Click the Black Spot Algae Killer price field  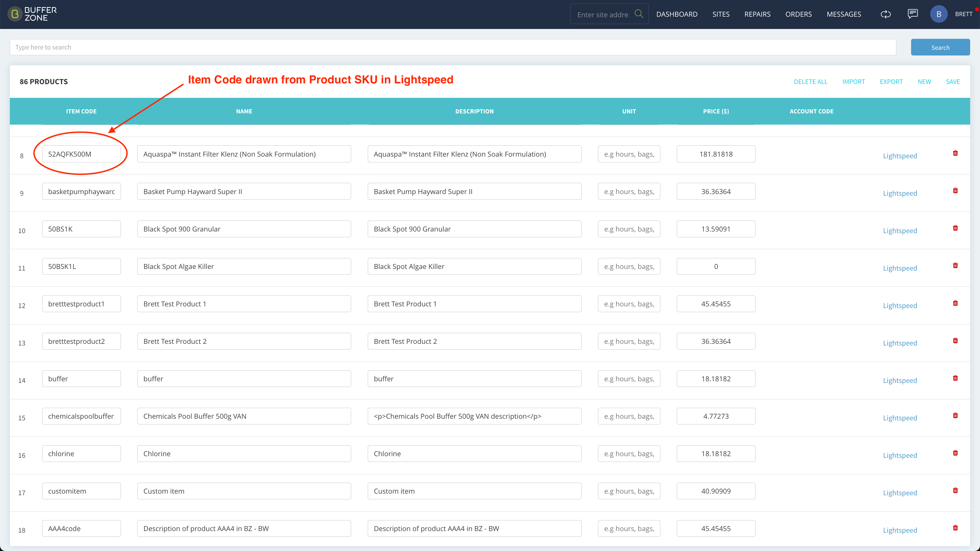716,266
